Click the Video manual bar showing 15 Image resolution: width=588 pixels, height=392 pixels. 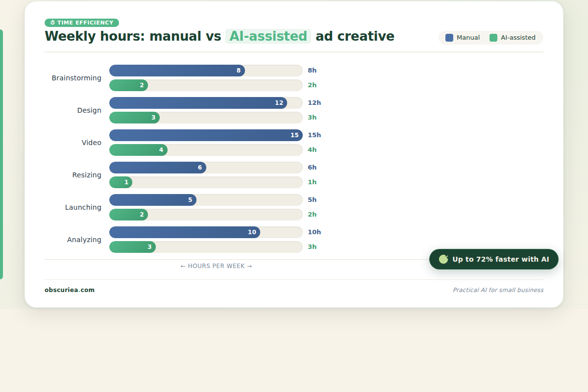(x=206, y=135)
